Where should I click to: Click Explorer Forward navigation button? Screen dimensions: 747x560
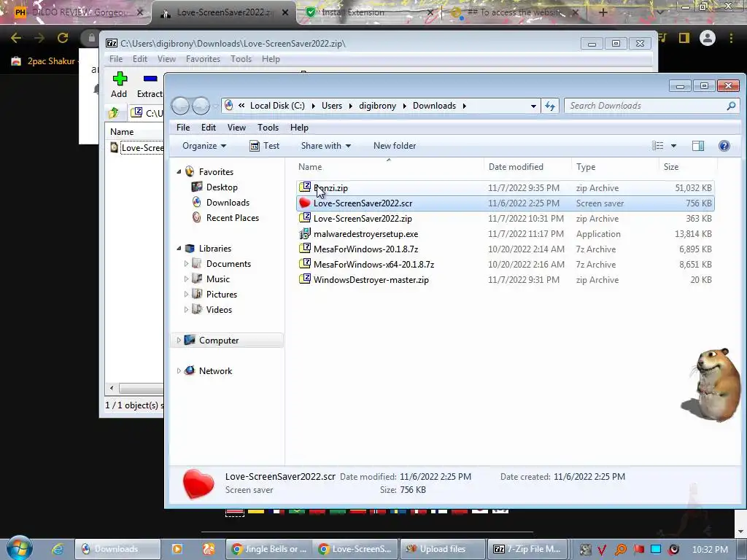(201, 106)
